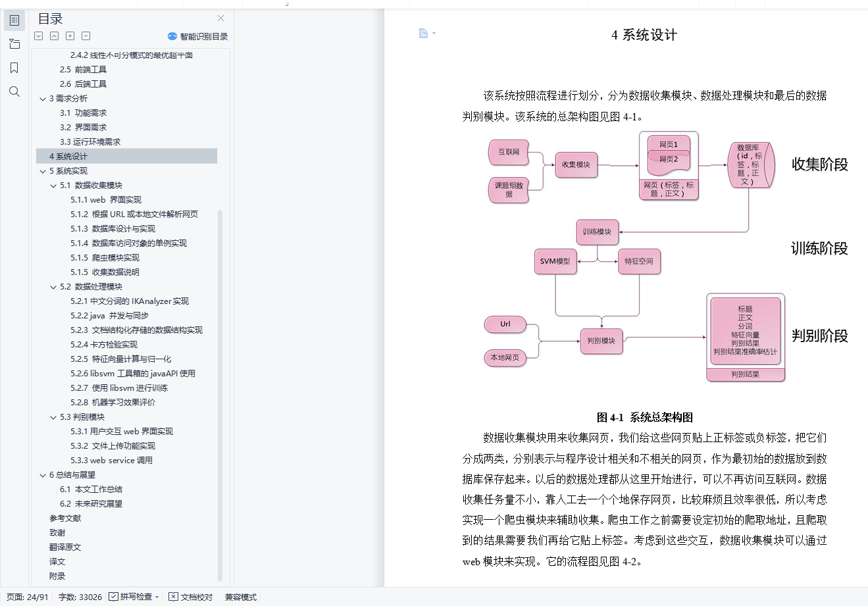Open 6 总结与展望 heading

coord(72,475)
